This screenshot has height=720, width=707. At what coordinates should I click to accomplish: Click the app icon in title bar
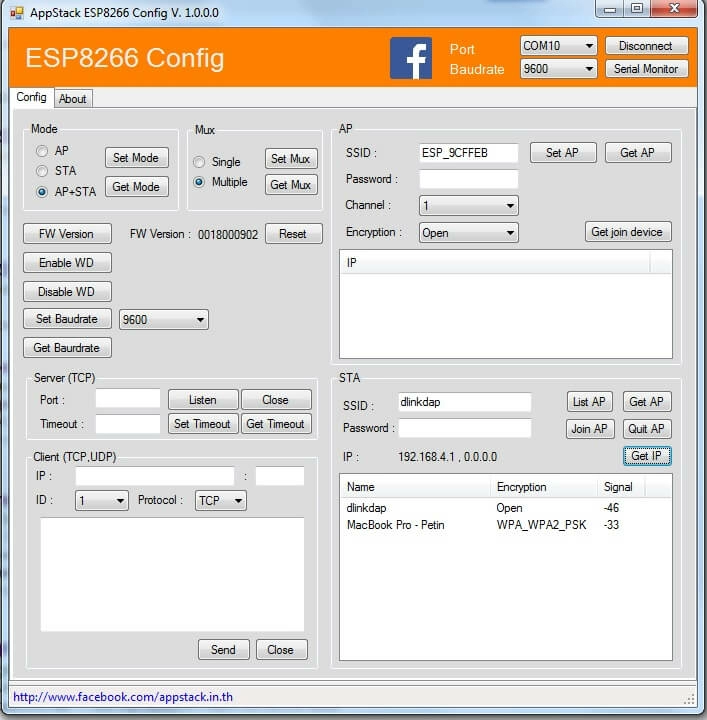tap(18, 10)
